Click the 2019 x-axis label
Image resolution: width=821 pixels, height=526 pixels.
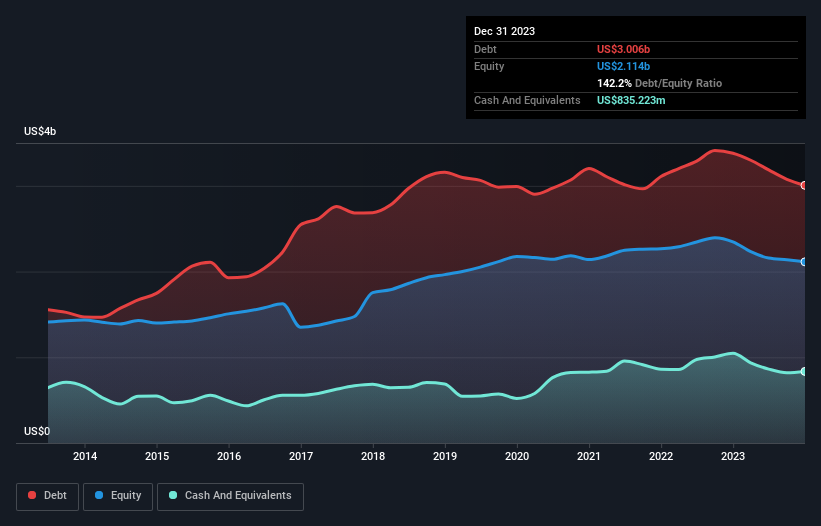(x=445, y=456)
